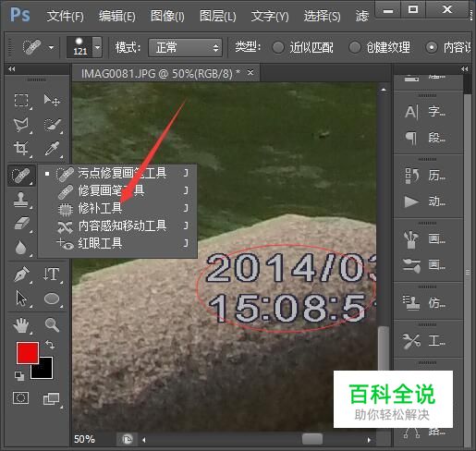Open the 编辑(E) menu

pyautogui.click(x=117, y=16)
